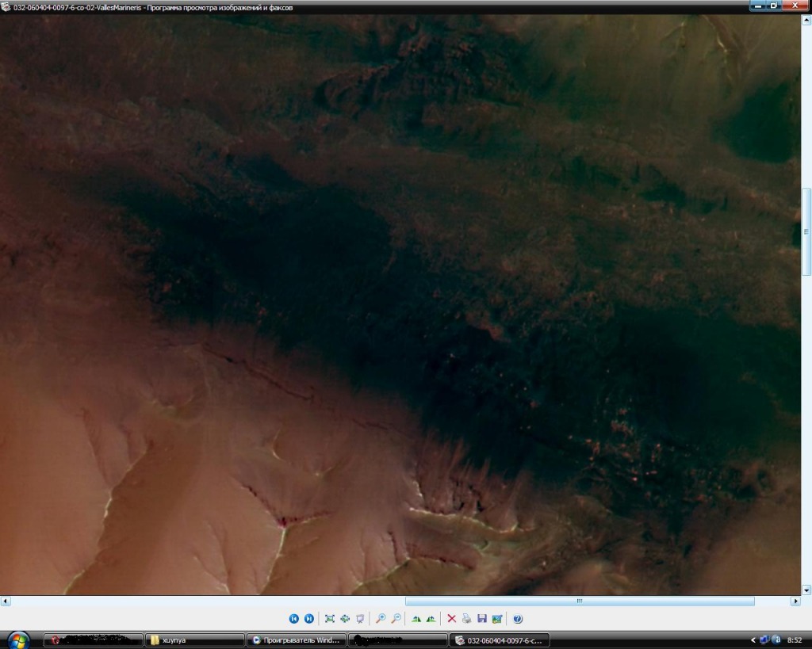Show image at actual size
This screenshot has height=649, width=812.
(x=345, y=619)
